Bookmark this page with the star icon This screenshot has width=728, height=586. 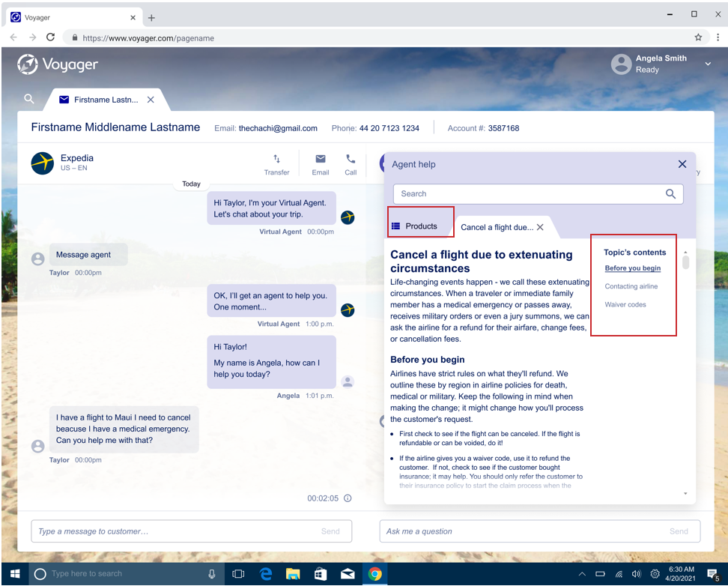pyautogui.click(x=698, y=37)
